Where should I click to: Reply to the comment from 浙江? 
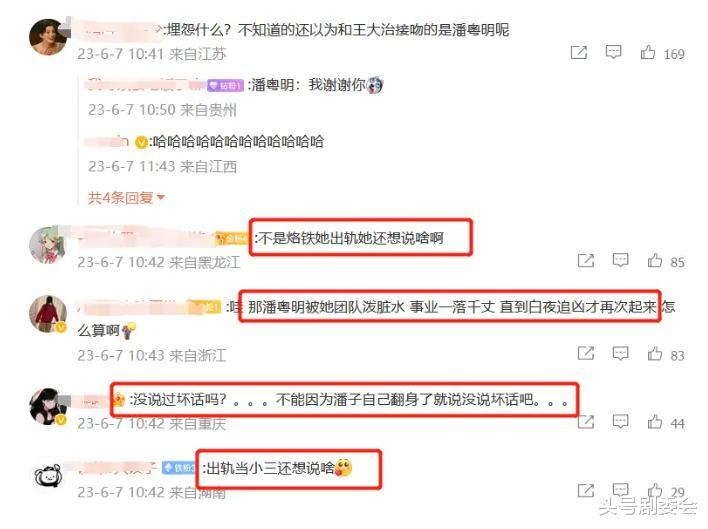pyautogui.click(x=620, y=353)
